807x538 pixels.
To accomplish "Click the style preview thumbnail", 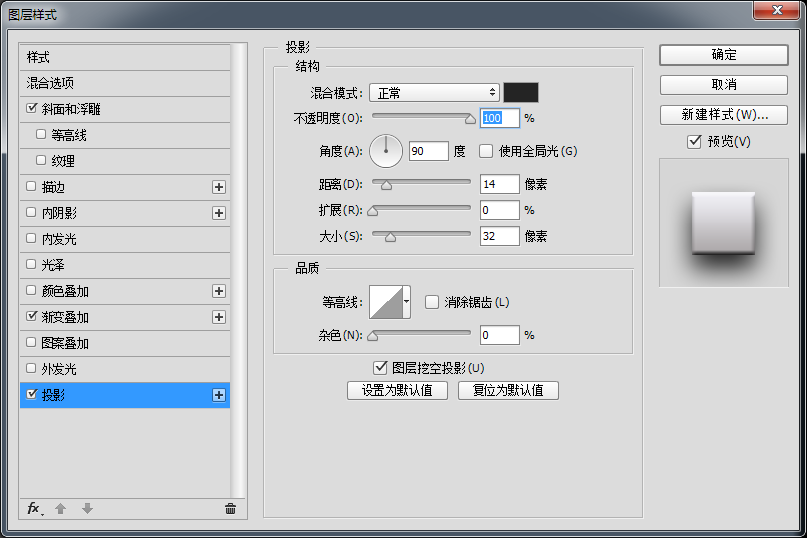I will [x=724, y=223].
